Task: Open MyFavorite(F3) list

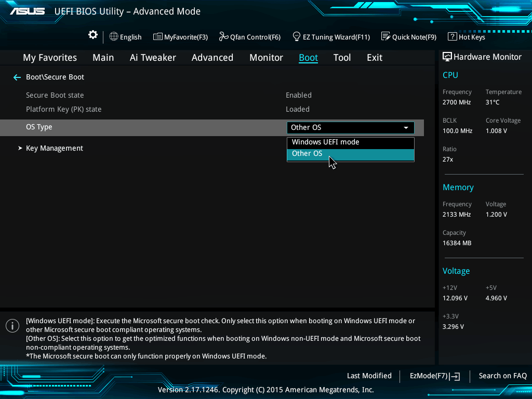Action: click(x=180, y=37)
